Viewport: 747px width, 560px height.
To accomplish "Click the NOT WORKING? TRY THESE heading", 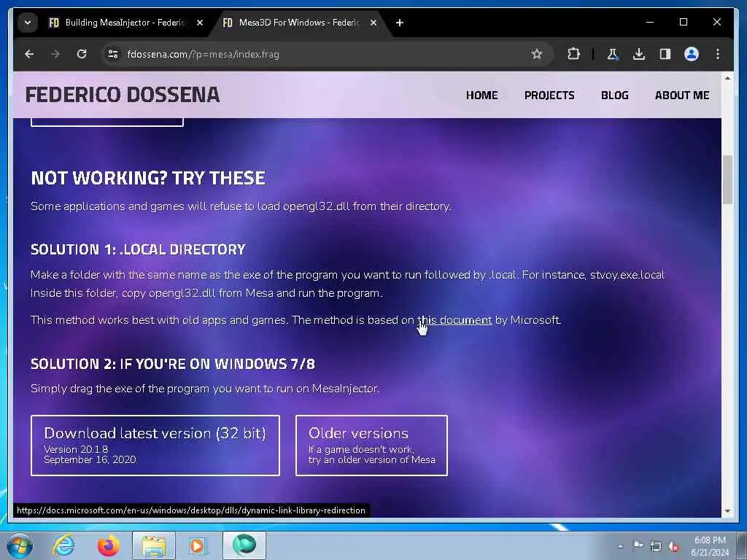I will pos(148,178).
